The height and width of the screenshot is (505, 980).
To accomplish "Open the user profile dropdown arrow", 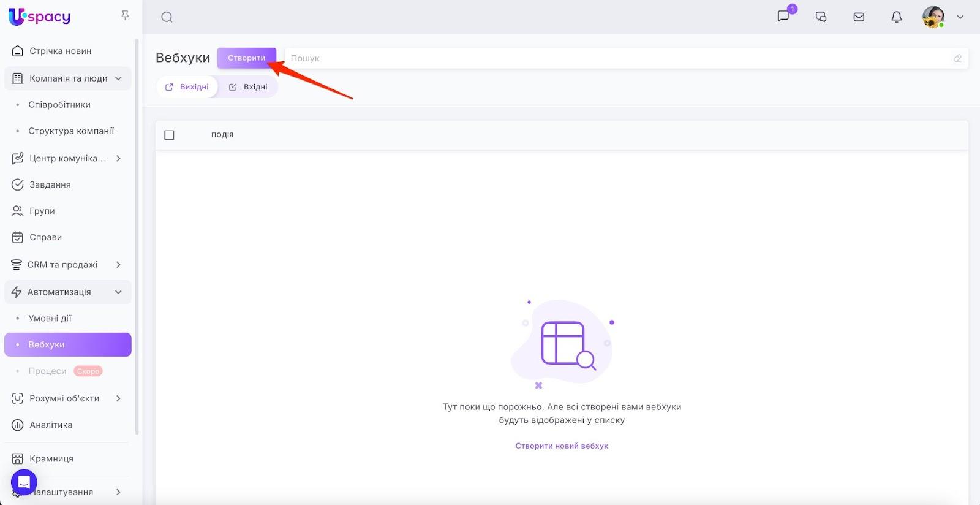I will (x=960, y=17).
